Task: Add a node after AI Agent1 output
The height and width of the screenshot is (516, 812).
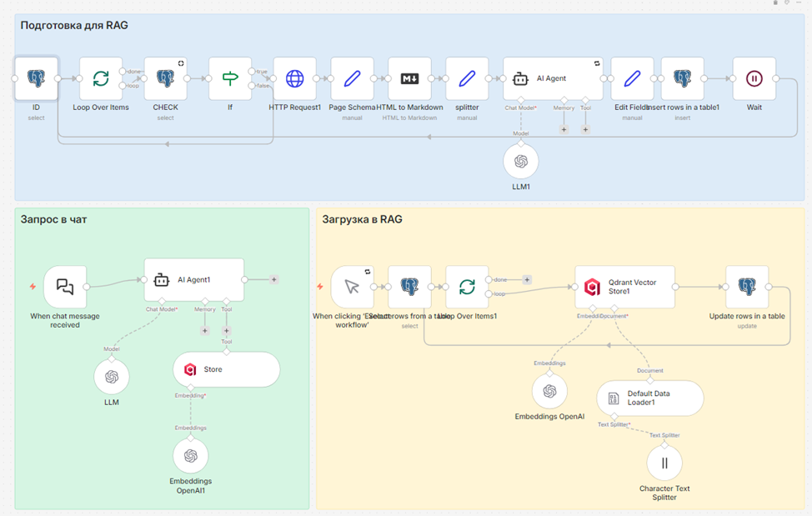Action: (274, 279)
